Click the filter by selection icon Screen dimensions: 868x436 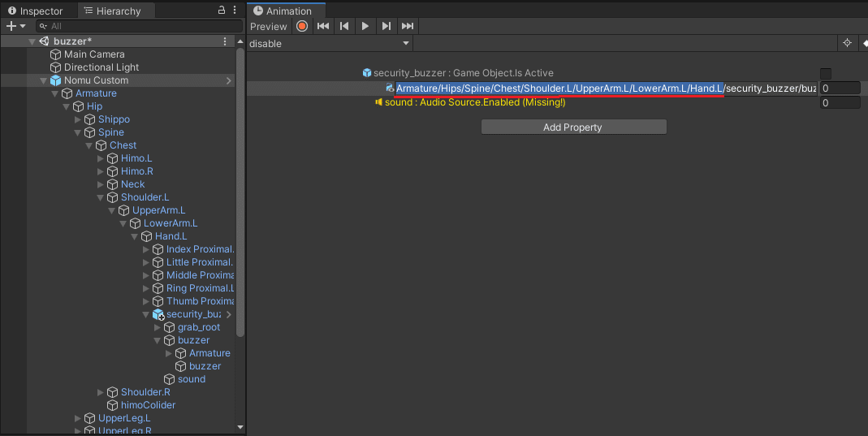[847, 43]
